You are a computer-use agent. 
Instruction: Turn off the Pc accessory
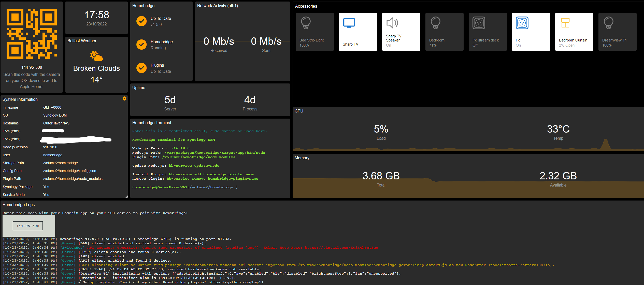531,32
